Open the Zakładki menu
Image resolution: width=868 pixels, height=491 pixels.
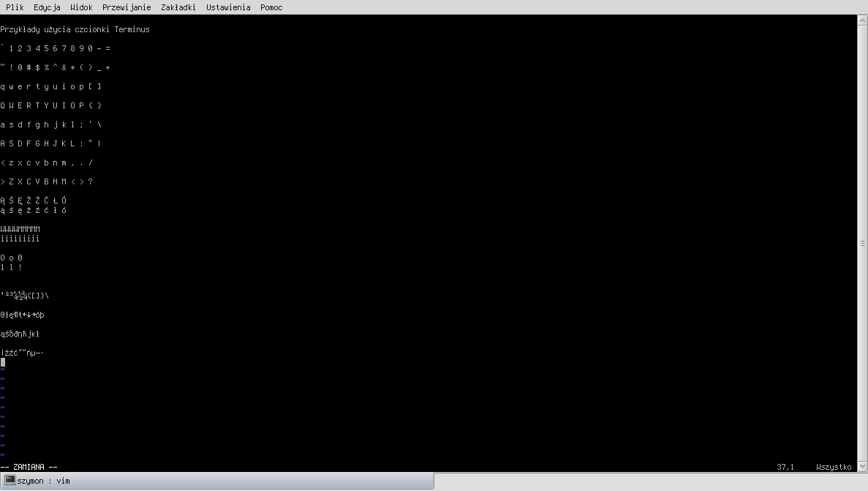178,7
